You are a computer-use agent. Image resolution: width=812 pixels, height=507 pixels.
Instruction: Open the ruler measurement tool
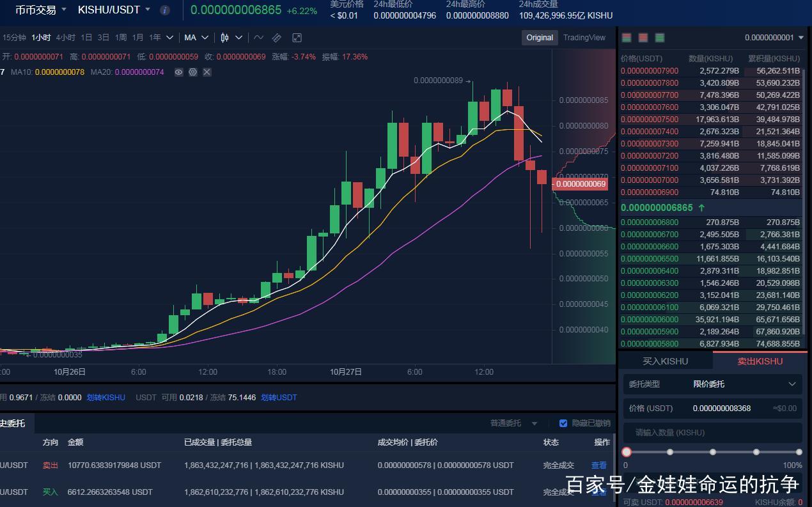[x=277, y=38]
